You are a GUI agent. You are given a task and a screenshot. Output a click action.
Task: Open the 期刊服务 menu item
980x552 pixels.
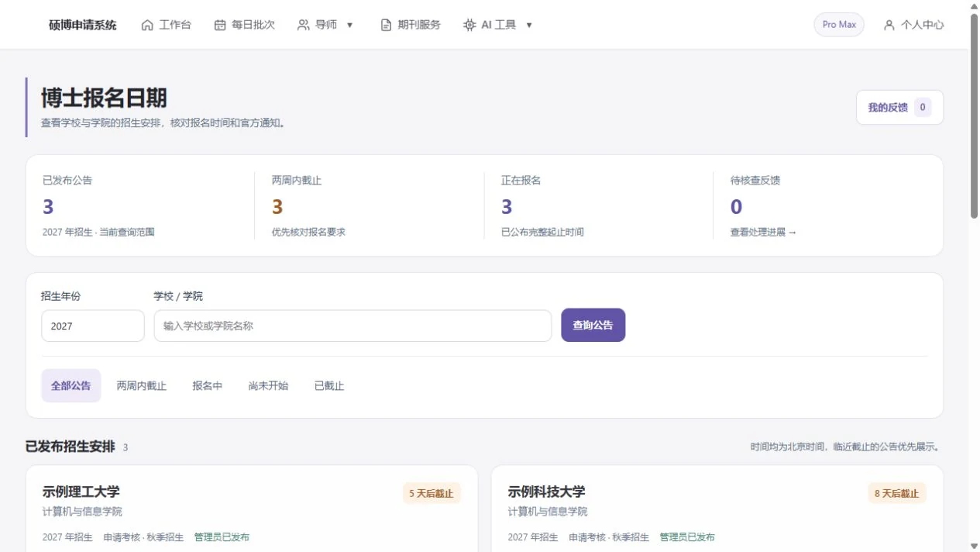point(410,25)
